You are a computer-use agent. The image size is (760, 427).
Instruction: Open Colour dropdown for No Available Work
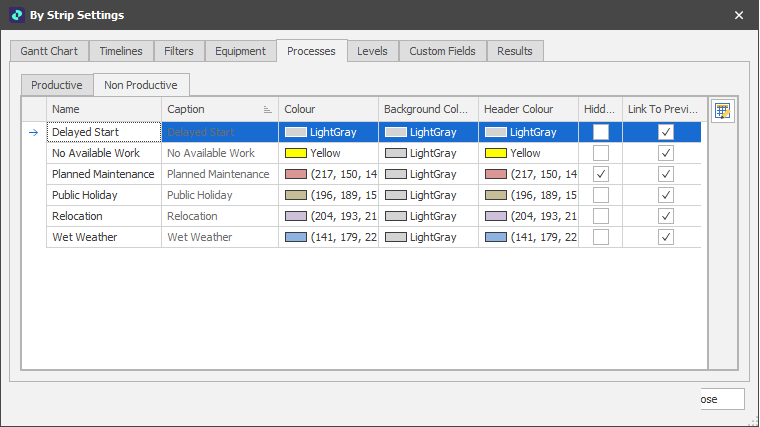point(328,153)
